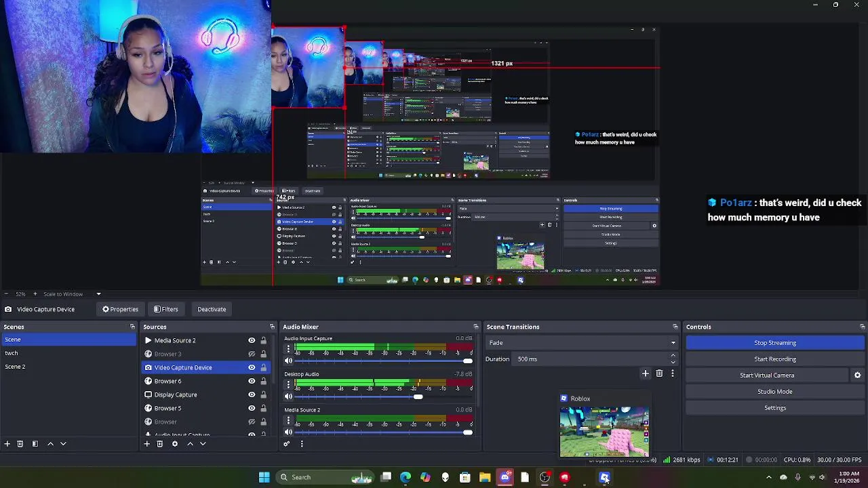This screenshot has height=488, width=868.
Task: Open Properties for Video Capture Device
Action: (121, 309)
